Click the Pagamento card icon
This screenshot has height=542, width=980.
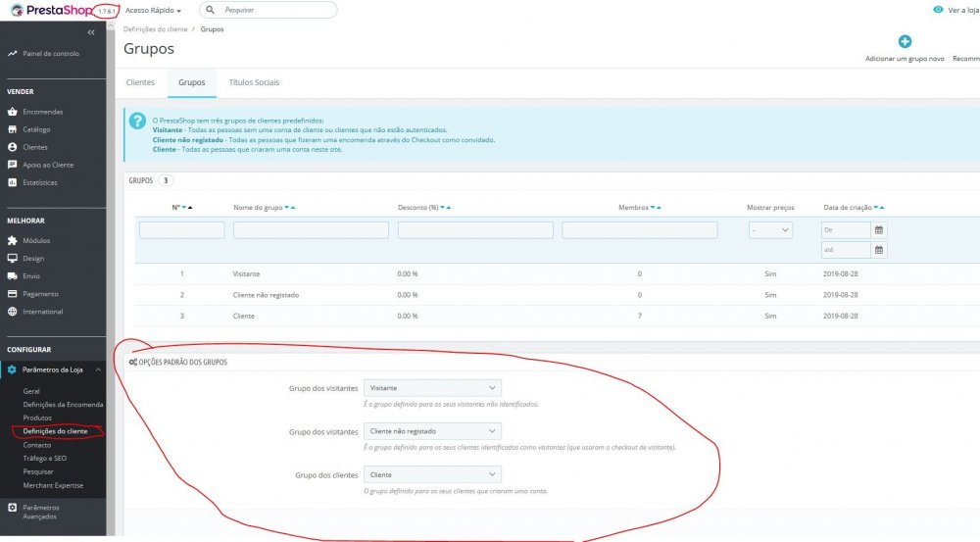coord(12,293)
